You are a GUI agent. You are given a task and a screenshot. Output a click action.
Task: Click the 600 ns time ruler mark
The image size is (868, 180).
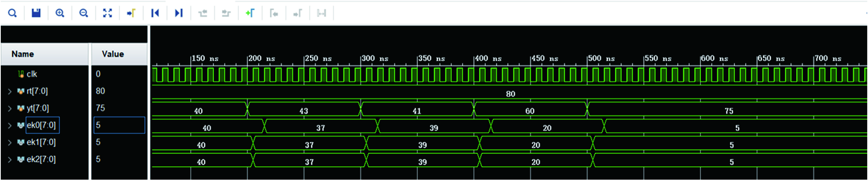715,58
